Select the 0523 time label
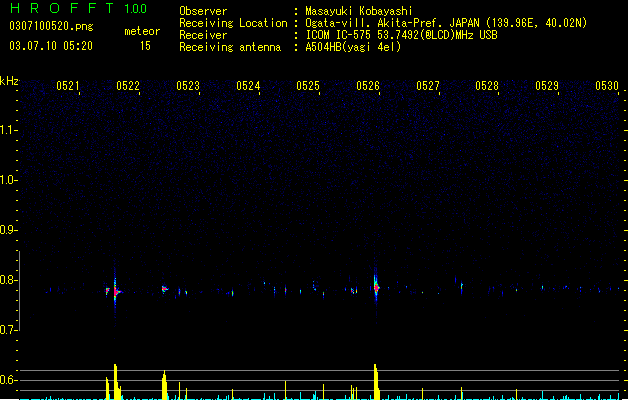Screen dimensions: 629x400 pyautogui.click(x=188, y=85)
